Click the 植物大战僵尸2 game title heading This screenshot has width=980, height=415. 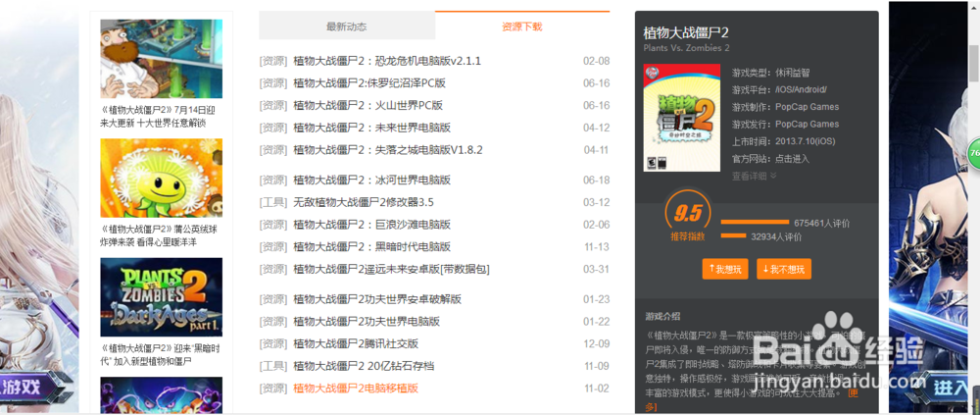click(686, 32)
